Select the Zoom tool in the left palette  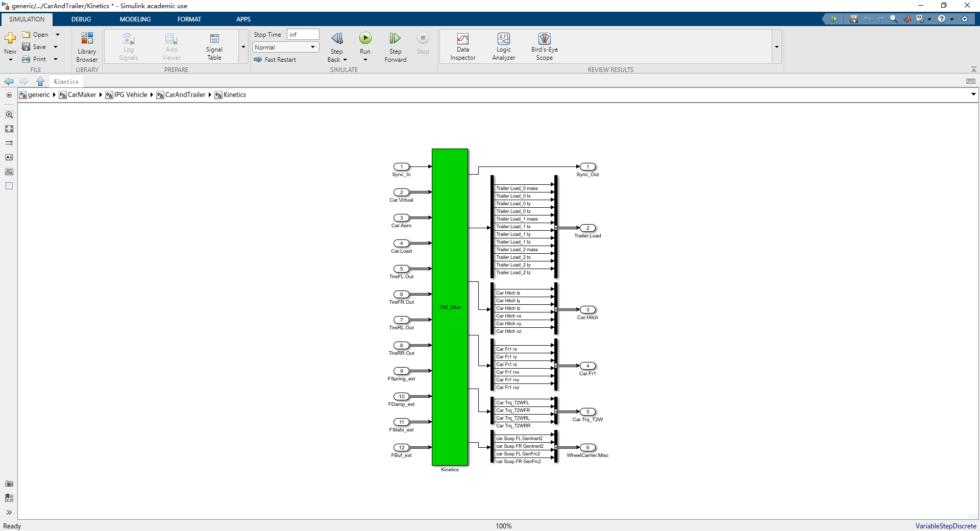point(9,115)
